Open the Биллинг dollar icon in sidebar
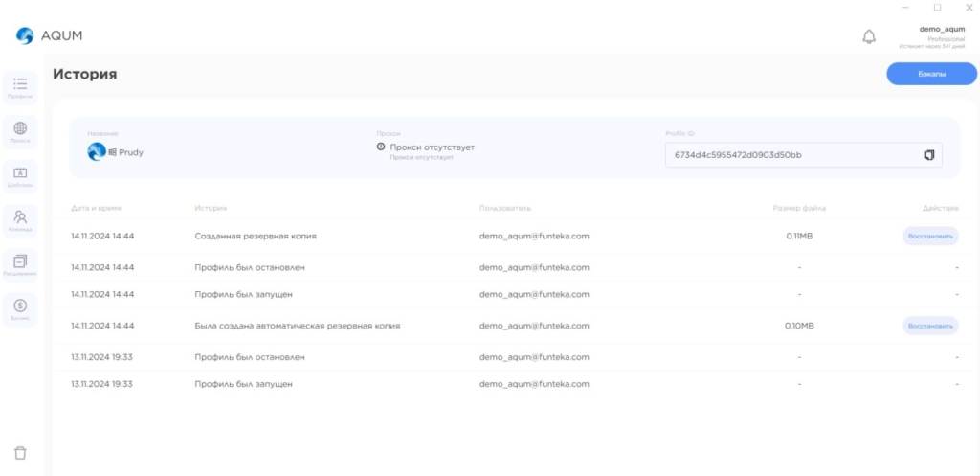The image size is (980, 476). [x=20, y=306]
